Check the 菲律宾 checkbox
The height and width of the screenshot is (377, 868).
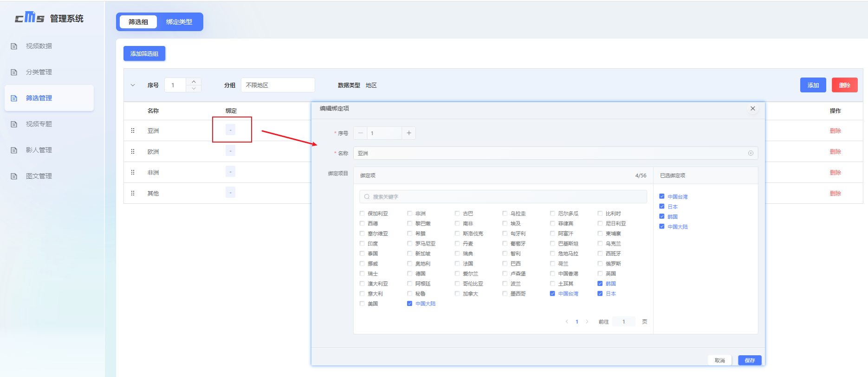pyautogui.click(x=552, y=223)
